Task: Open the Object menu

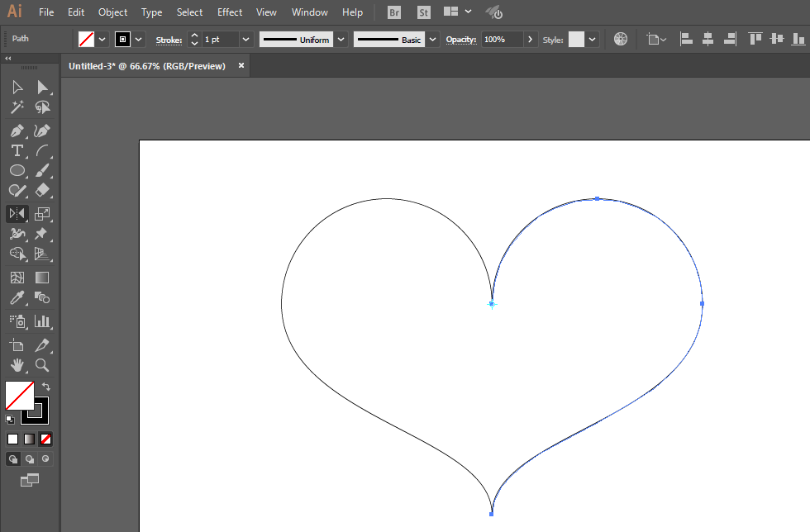Action: coord(112,12)
